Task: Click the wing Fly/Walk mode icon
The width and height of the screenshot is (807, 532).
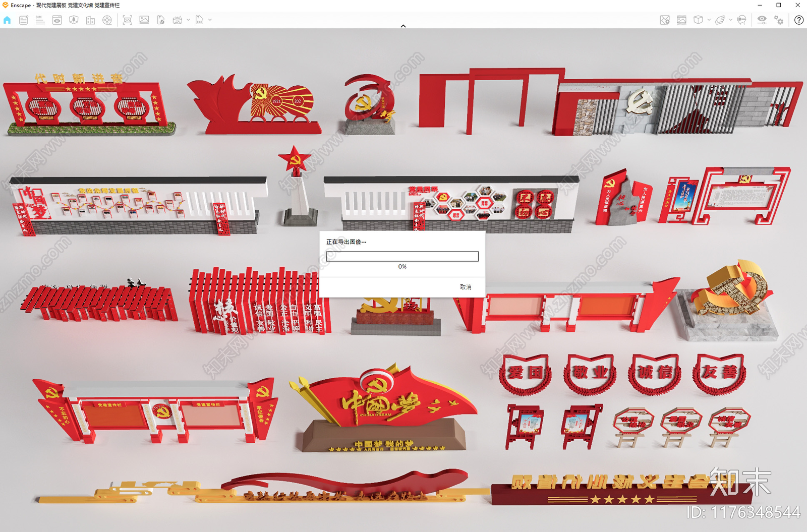Action: (720, 20)
